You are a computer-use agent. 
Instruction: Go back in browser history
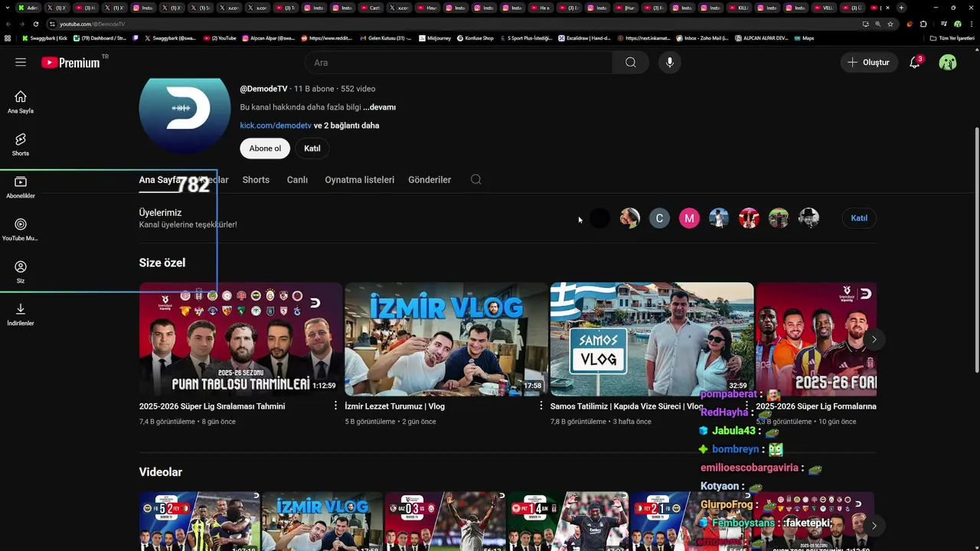pos(8,24)
